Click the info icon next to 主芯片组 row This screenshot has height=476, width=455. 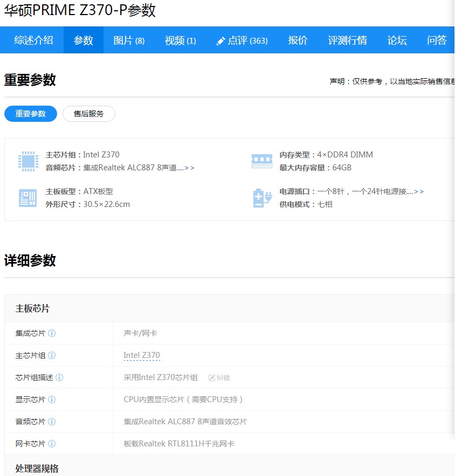click(52, 355)
